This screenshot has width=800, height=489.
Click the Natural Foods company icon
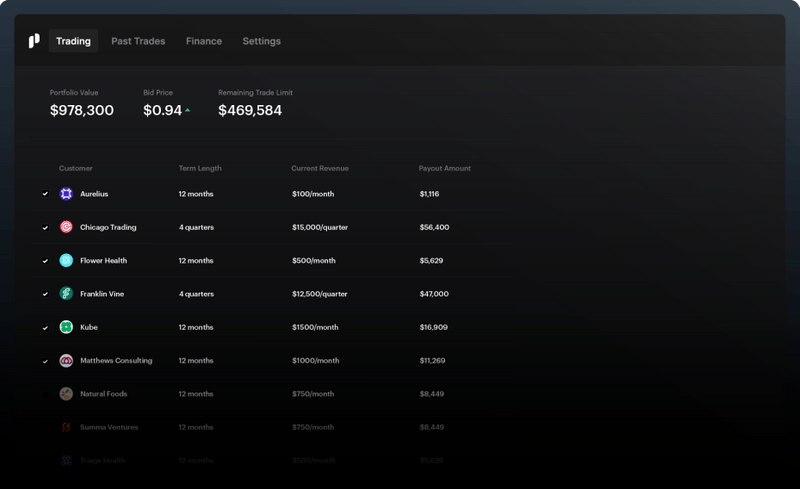point(66,394)
